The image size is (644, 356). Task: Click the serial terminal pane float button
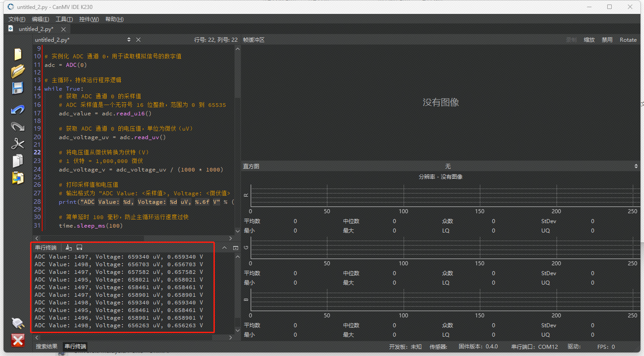[235, 248]
